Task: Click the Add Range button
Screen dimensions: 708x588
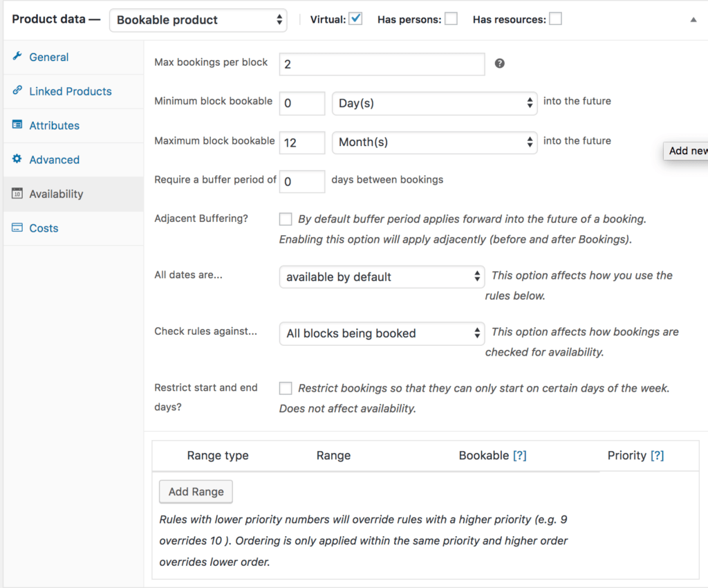Action: pyautogui.click(x=196, y=492)
